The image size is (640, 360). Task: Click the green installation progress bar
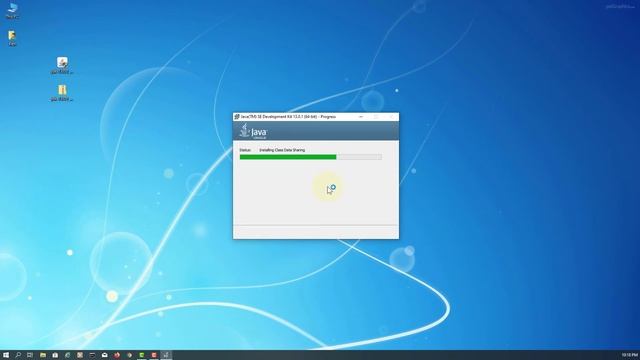point(311,157)
